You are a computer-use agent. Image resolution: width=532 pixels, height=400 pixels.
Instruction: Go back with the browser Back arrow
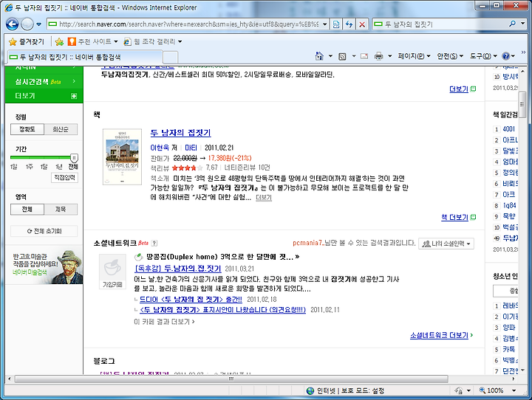(13, 24)
